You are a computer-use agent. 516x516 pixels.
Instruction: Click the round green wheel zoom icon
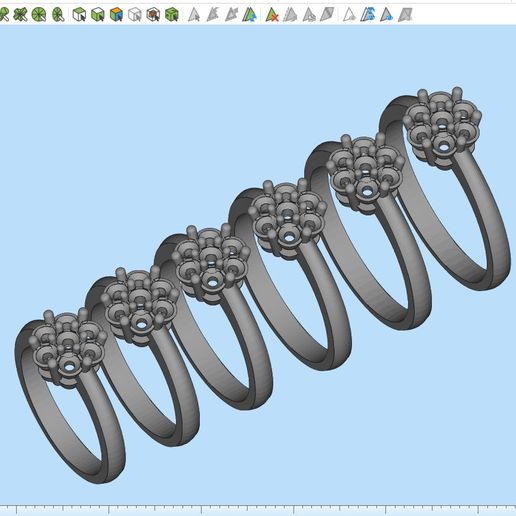[39, 15]
